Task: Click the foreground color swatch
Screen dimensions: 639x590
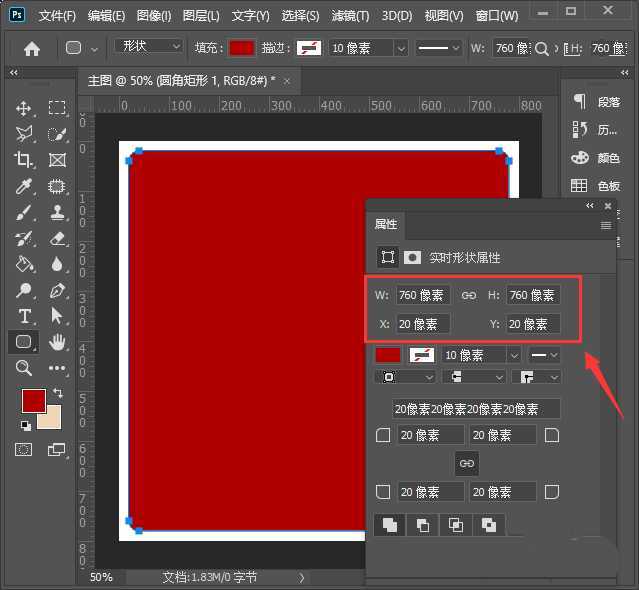Action: 33,400
